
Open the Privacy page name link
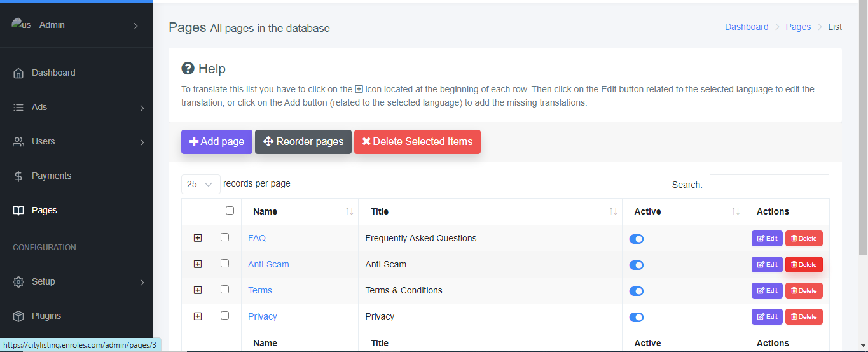[x=263, y=317]
